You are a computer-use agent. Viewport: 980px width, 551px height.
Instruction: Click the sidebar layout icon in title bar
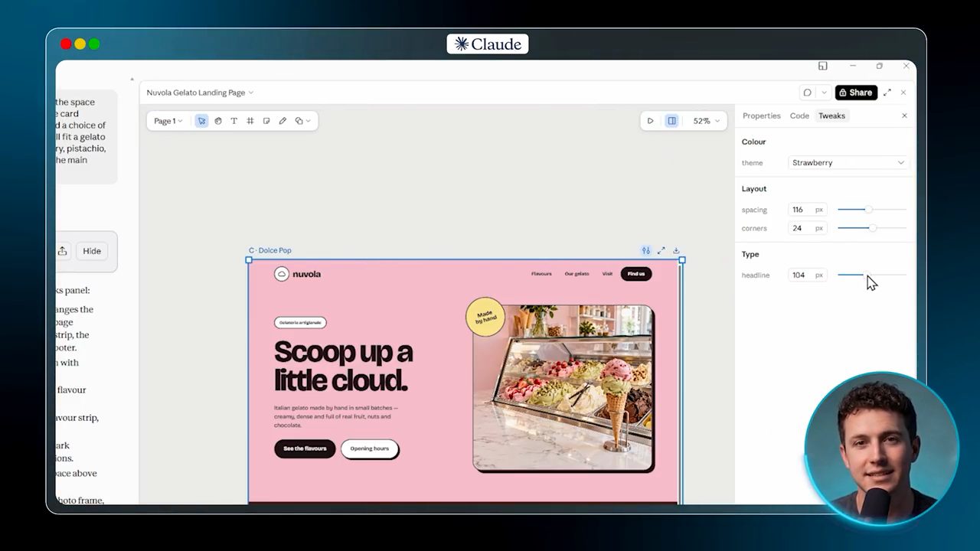[822, 66]
